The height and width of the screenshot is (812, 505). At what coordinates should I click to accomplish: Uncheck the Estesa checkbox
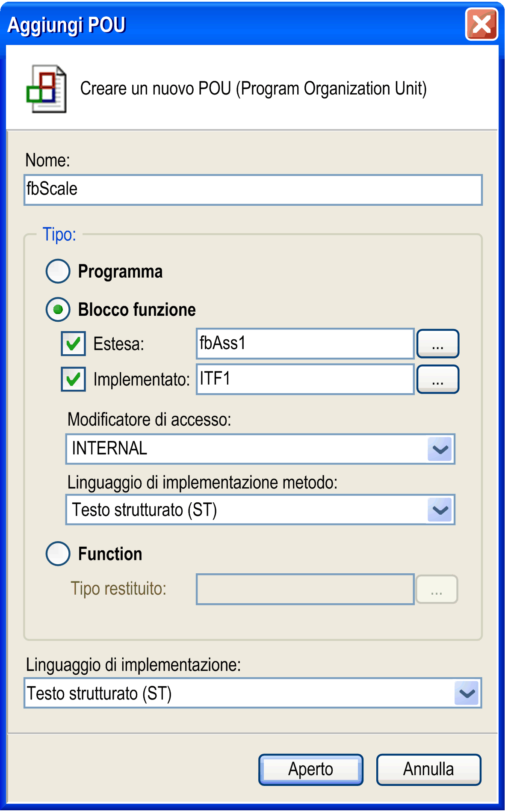coord(73,344)
